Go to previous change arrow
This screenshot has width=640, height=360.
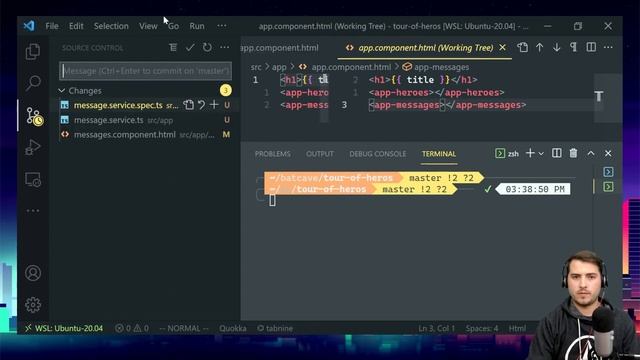[x=540, y=48]
